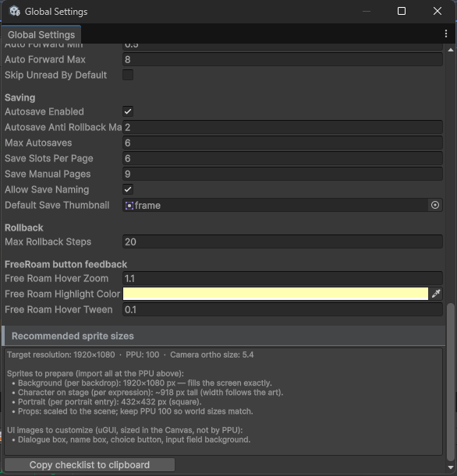Click the Max Rollback Steps label

(x=48, y=242)
